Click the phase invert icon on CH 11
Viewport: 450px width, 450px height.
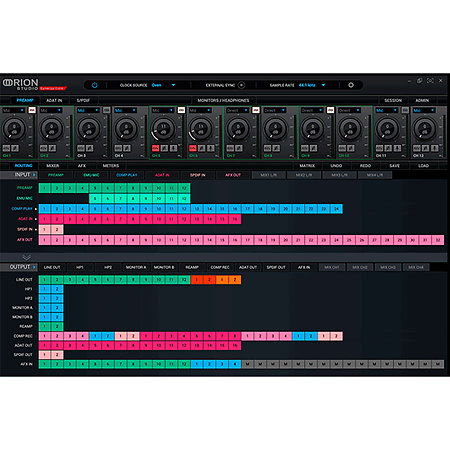pos(388,148)
